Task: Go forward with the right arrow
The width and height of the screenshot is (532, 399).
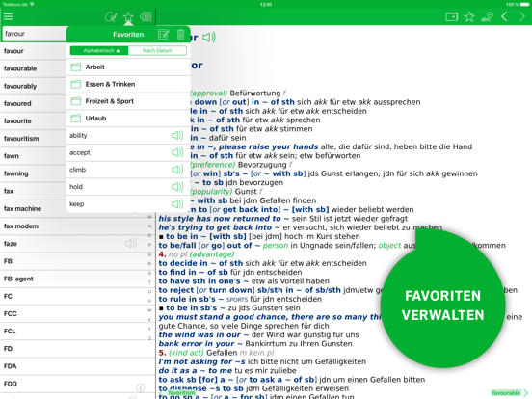Action: 521,16
